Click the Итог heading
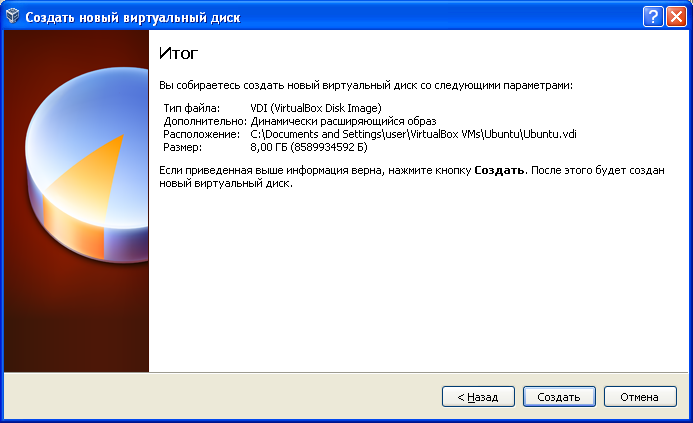 [179, 53]
